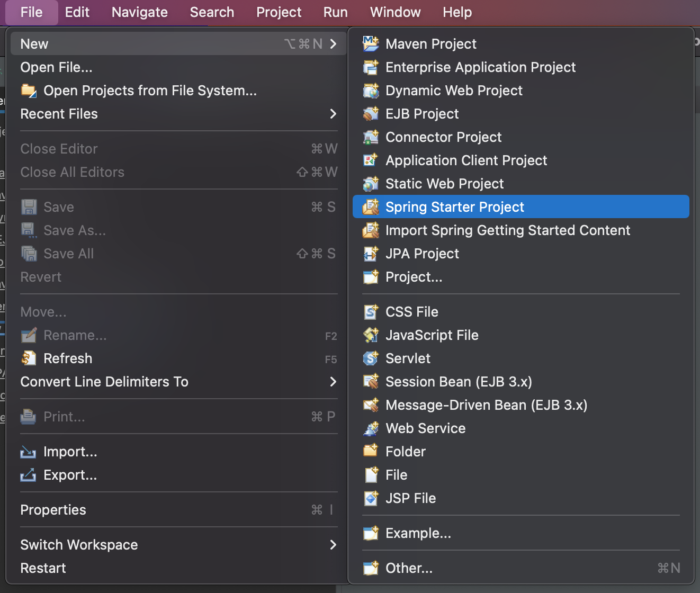This screenshot has height=593, width=700.
Task: Click the Web Service icon
Action: click(x=371, y=428)
